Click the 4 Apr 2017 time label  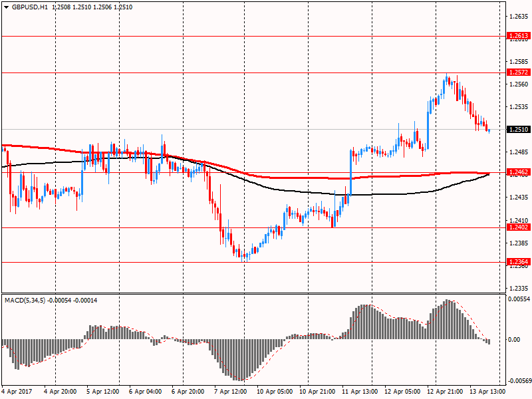pos(17,392)
